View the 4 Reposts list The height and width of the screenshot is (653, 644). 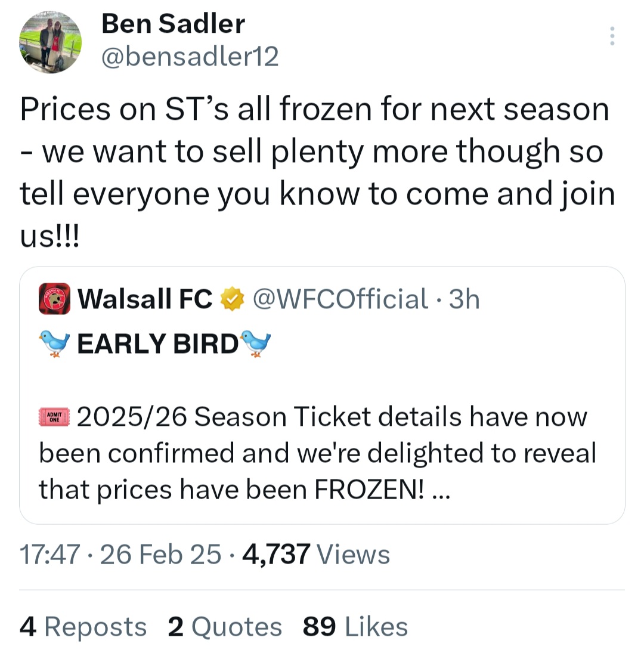point(83,627)
